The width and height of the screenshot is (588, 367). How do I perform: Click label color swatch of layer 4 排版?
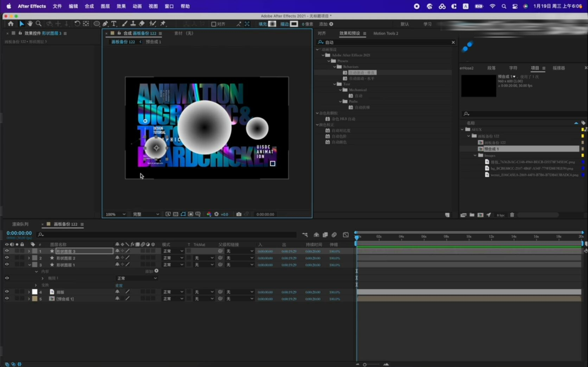click(34, 292)
